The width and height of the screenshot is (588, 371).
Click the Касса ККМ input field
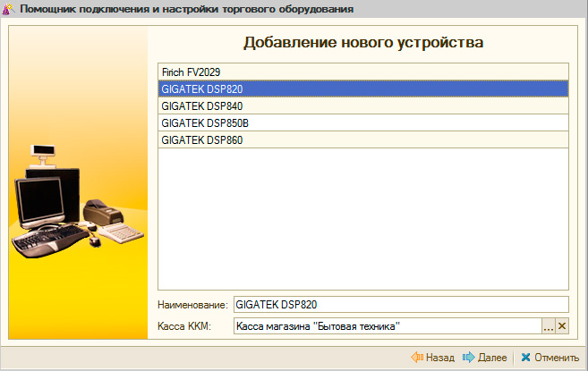(388, 326)
